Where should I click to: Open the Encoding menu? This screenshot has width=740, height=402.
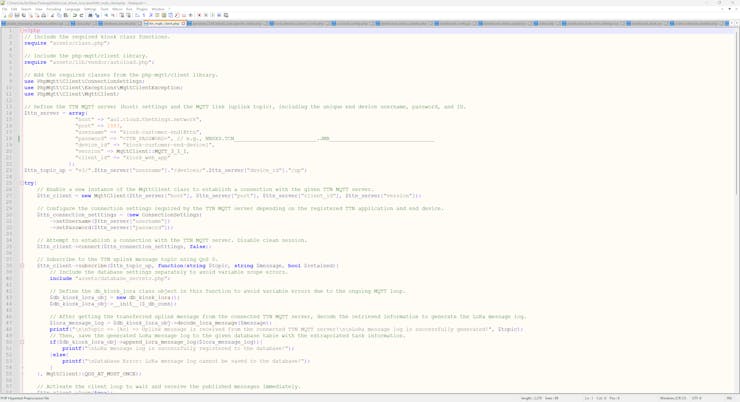pyautogui.click(x=53, y=9)
